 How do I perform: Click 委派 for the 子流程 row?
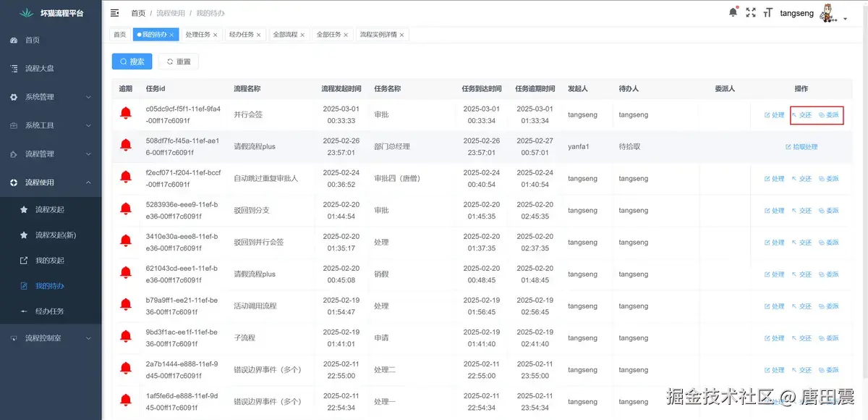tap(829, 338)
